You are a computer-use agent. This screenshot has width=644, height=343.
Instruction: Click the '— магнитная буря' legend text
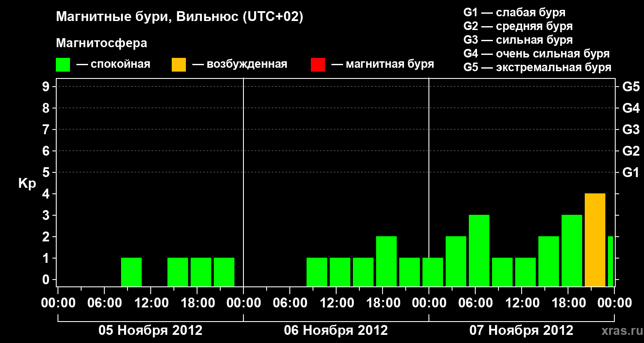tap(383, 64)
